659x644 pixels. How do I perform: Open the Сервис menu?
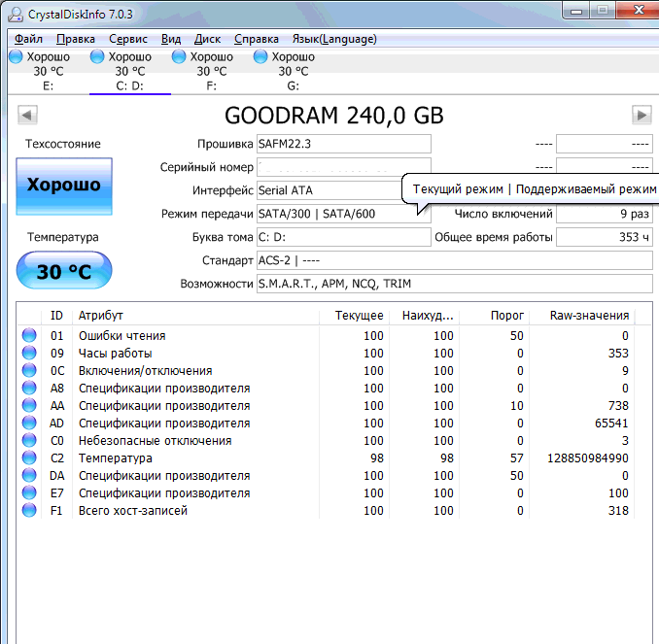point(128,39)
